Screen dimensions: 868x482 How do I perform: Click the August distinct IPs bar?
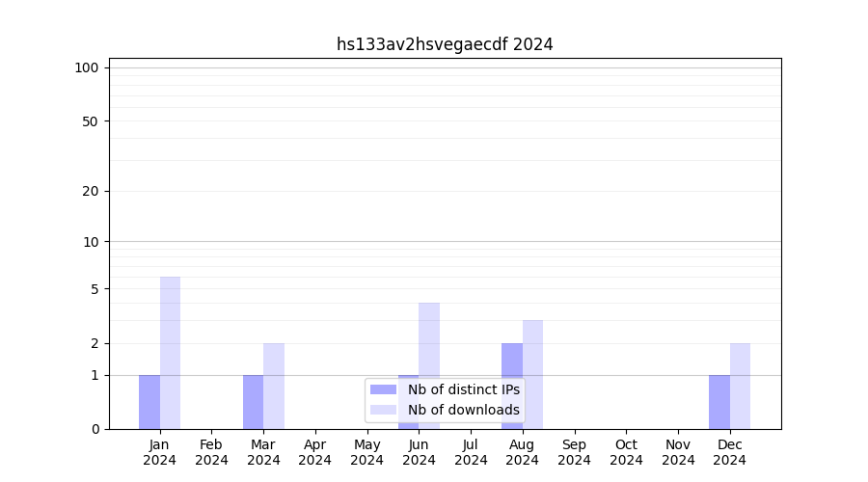(x=512, y=386)
